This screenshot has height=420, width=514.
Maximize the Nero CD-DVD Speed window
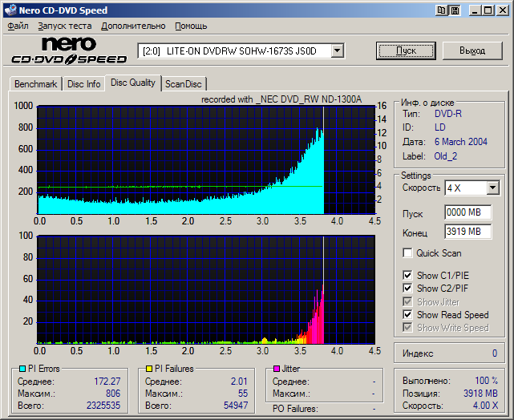click(488, 10)
